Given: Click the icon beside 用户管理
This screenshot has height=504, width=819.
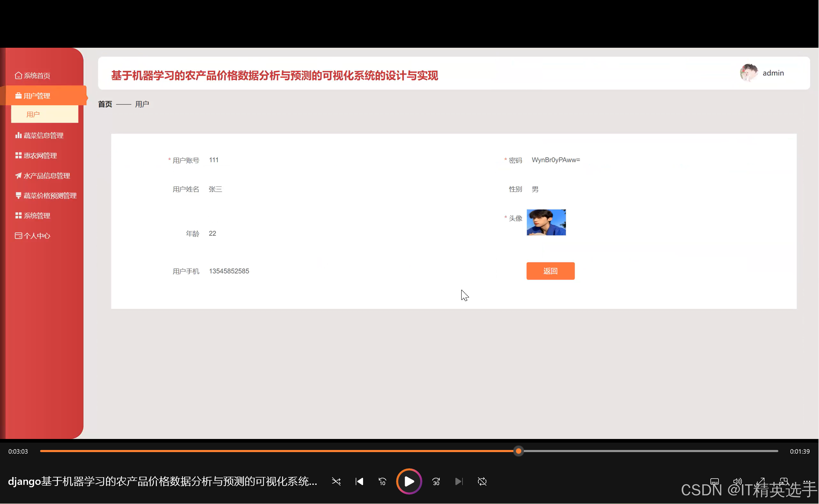Looking at the screenshot, I should (18, 96).
